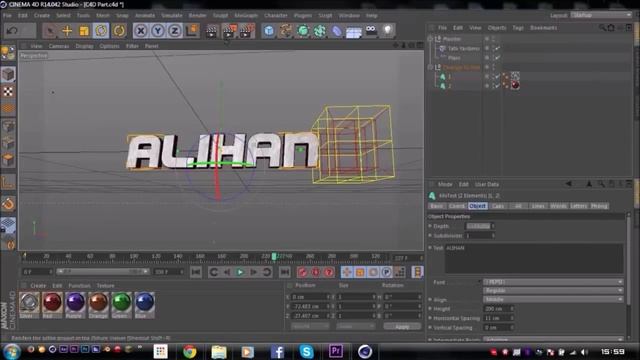The image size is (640, 360).
Task: Click Play Forward green button
Action: point(240,272)
